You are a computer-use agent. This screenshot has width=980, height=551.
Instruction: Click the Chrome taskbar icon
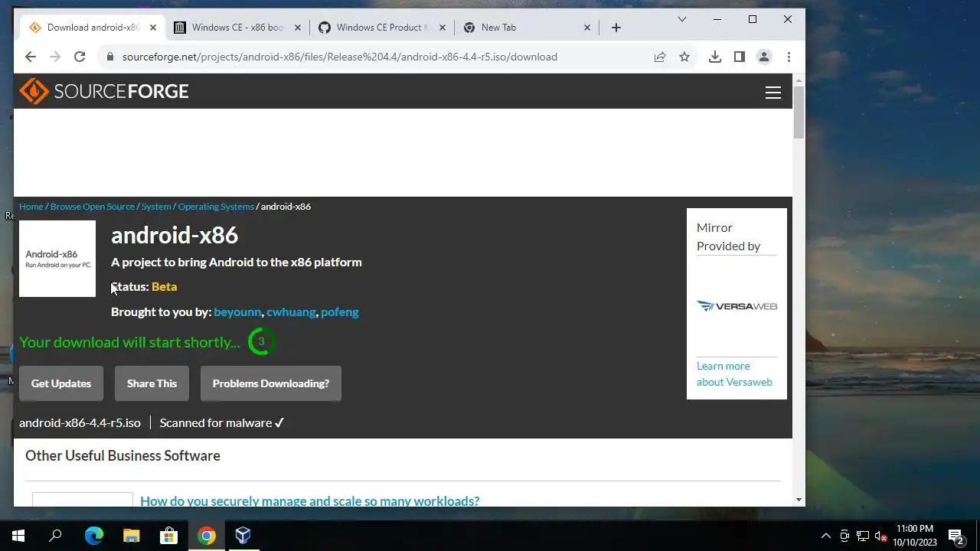[206, 536]
